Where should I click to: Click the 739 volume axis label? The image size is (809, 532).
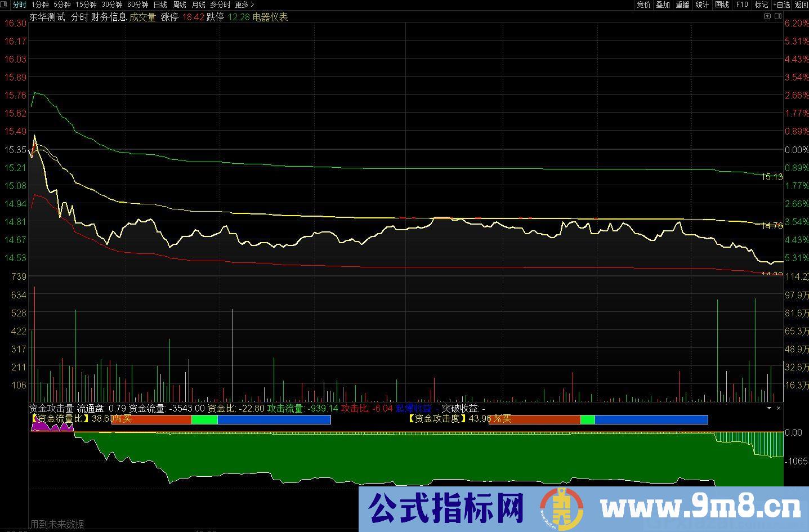click(19, 276)
